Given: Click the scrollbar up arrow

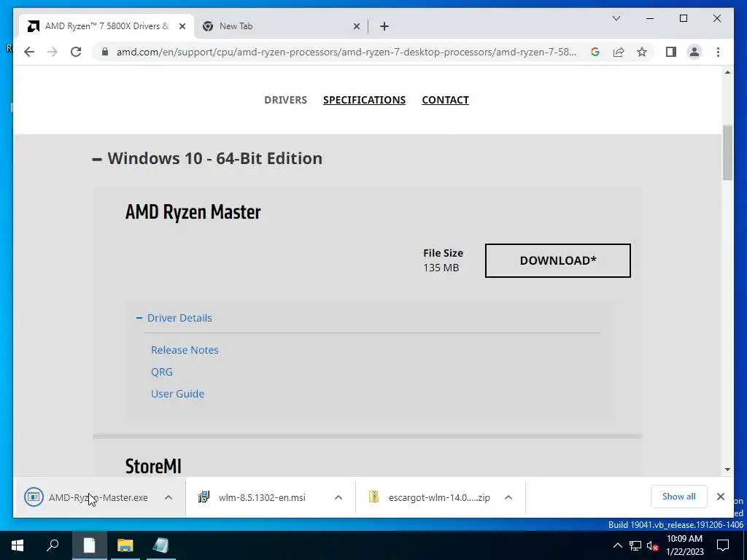Looking at the screenshot, I should (727, 72).
